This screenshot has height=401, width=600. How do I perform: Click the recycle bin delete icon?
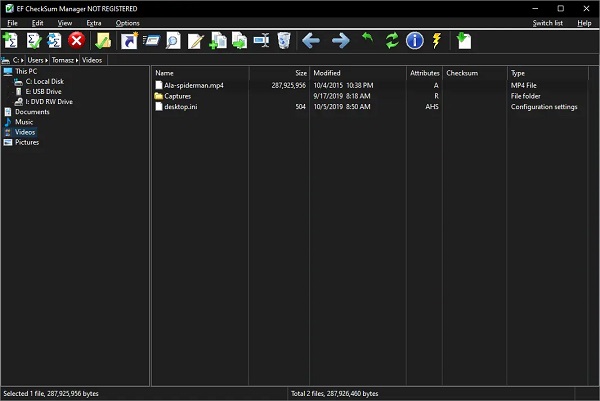[x=284, y=41]
